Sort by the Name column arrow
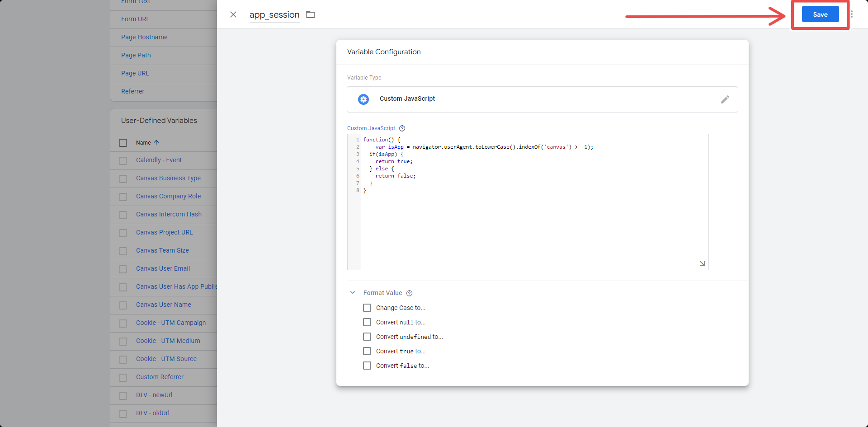Screen dimensions: 868x427 tap(156, 142)
